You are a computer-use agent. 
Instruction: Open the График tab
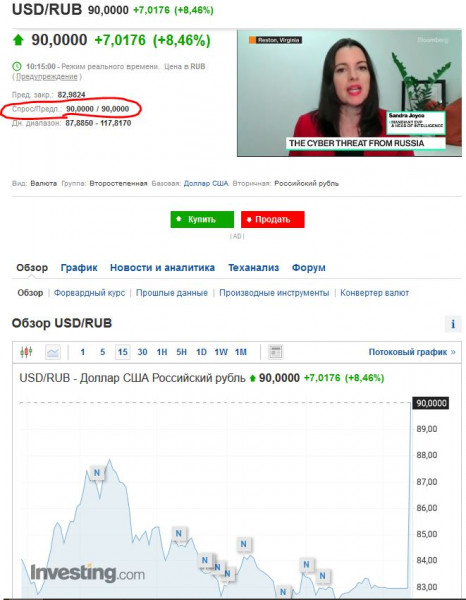click(79, 267)
